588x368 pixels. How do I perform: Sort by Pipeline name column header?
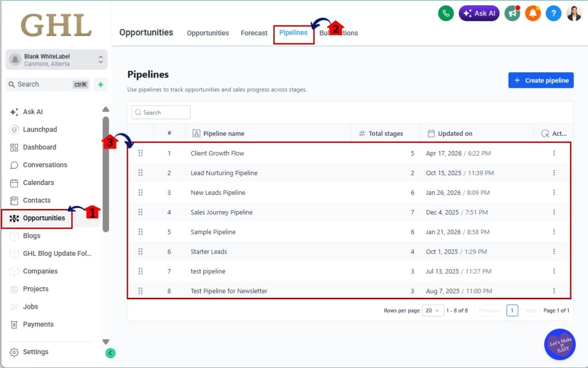223,133
